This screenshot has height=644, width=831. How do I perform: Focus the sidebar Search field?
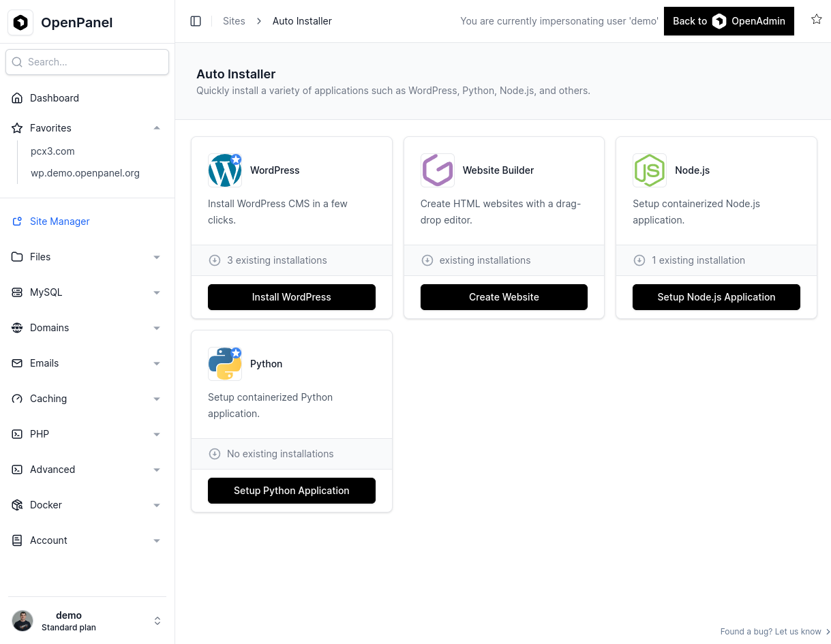click(87, 62)
